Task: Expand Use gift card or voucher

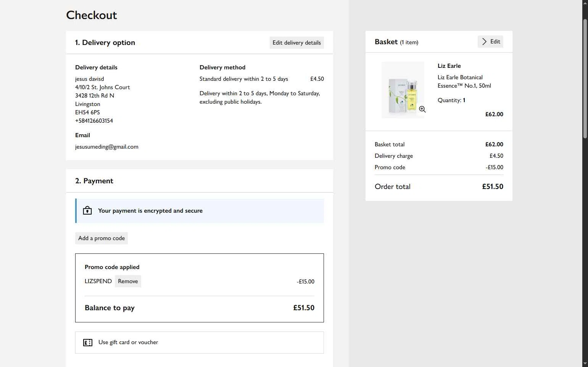Action: 128,342
